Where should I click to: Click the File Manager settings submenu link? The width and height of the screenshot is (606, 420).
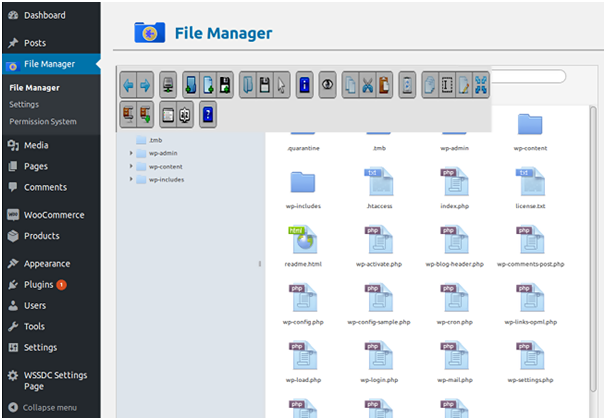click(x=24, y=105)
